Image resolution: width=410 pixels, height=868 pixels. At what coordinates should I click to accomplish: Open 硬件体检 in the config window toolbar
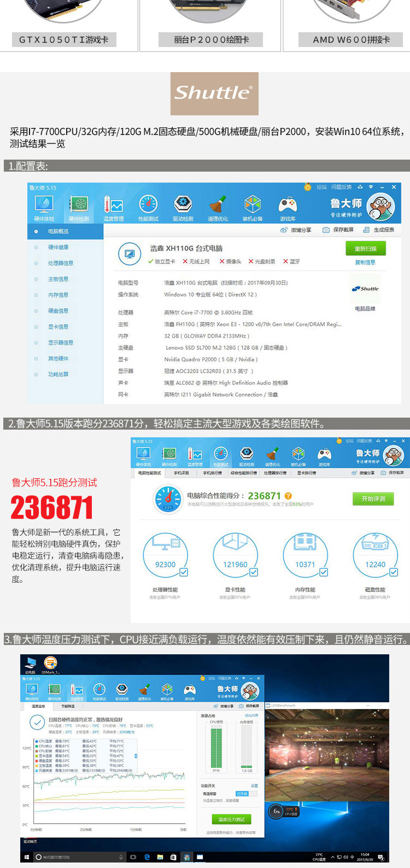pyautogui.click(x=44, y=208)
